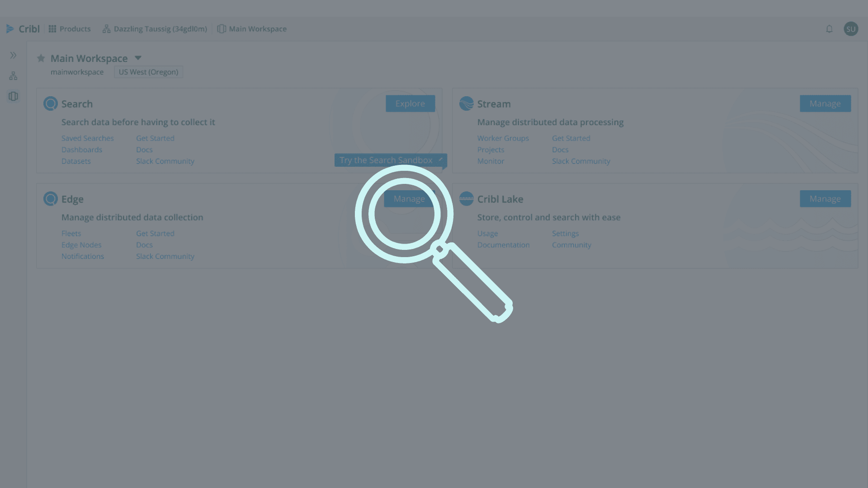Viewport: 868px width, 488px height.
Task: Click the Stream card title
Action: [494, 104]
